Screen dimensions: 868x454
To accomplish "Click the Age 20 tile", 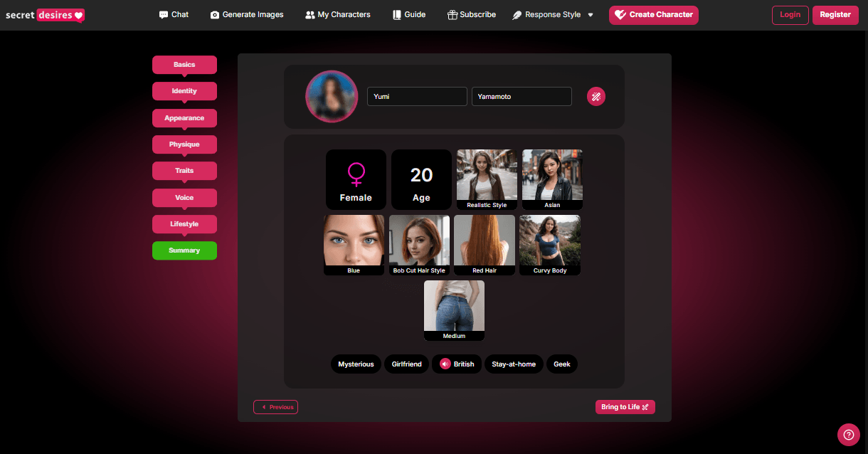I will point(421,179).
